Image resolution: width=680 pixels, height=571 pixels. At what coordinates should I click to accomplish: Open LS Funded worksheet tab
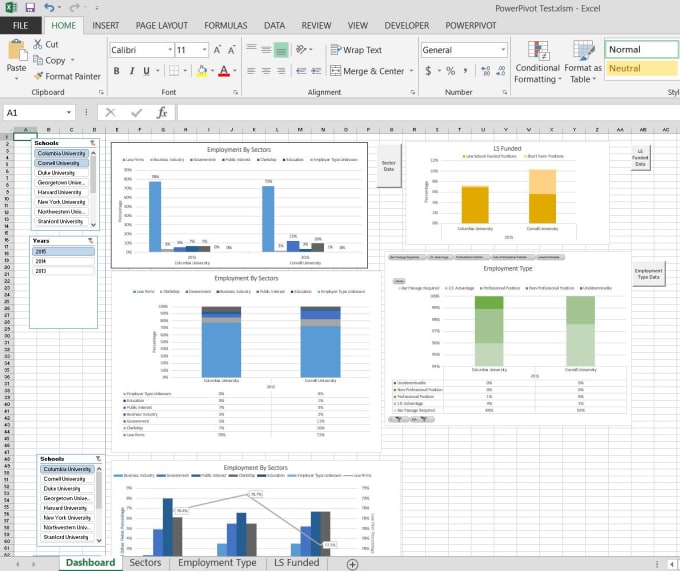tap(297, 563)
